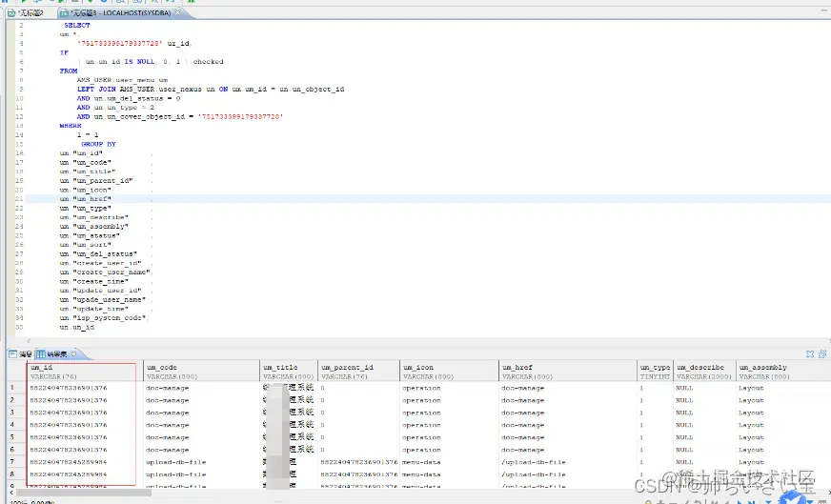Click line number 21 in the editor gutter
The width and height of the screenshot is (831, 504).
tap(19, 199)
